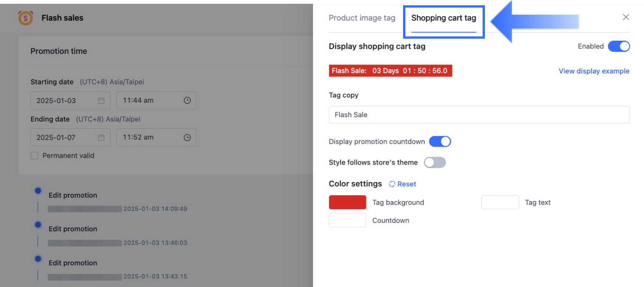
Task: Click the Tag copy text field
Action: 479,115
